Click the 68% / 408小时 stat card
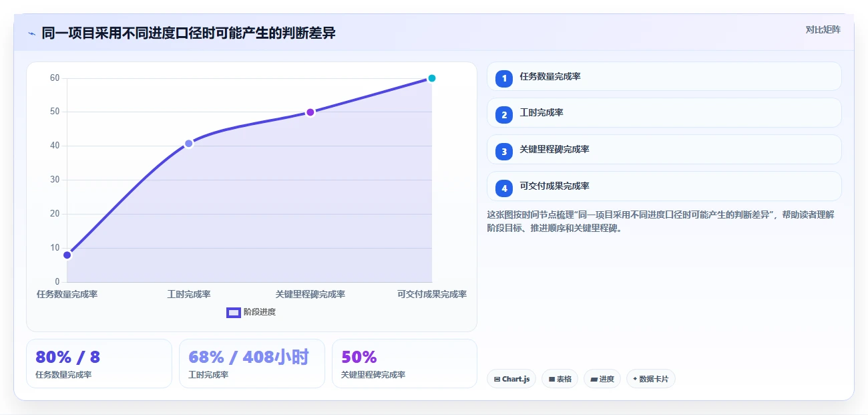The height and width of the screenshot is (415, 868). [x=252, y=364]
